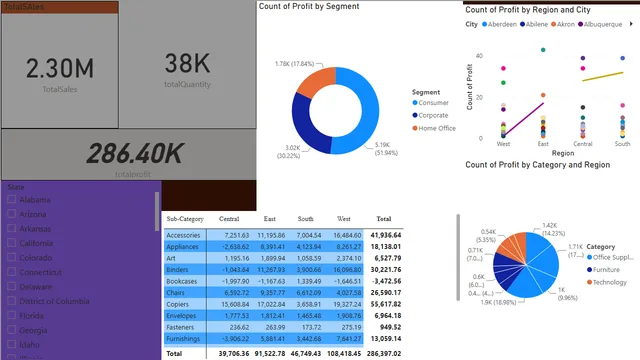Image resolution: width=640 pixels, height=360 pixels.
Task: Expand more cities in the legend arrow
Action: tap(631, 24)
